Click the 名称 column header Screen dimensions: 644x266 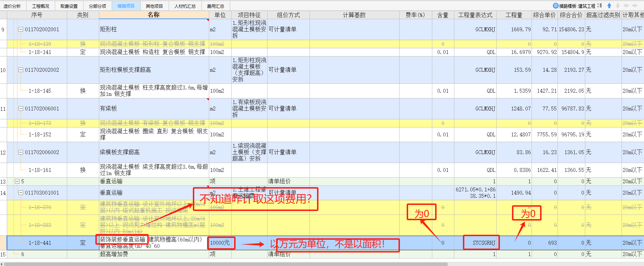click(154, 15)
